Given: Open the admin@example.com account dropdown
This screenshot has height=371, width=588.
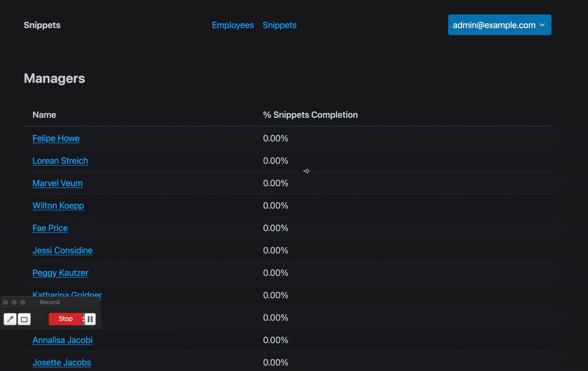Looking at the screenshot, I should point(499,25).
